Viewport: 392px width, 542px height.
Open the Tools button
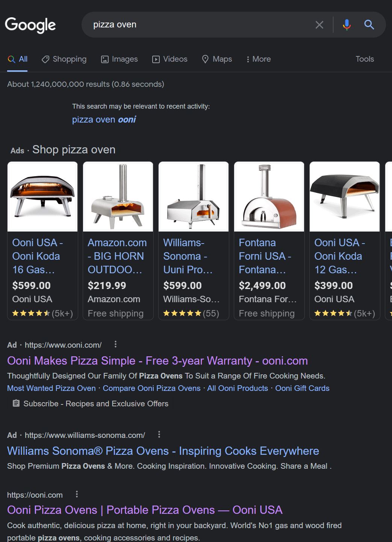click(365, 59)
